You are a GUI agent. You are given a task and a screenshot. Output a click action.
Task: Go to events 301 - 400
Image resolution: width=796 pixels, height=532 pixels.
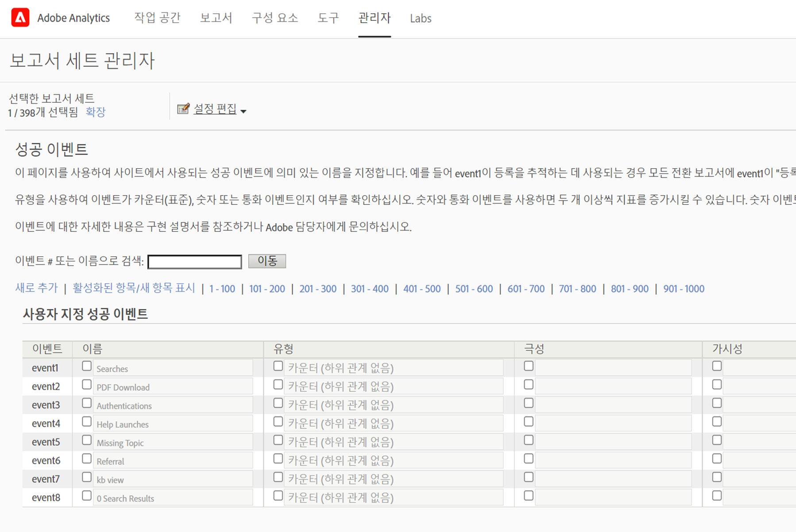[370, 289]
